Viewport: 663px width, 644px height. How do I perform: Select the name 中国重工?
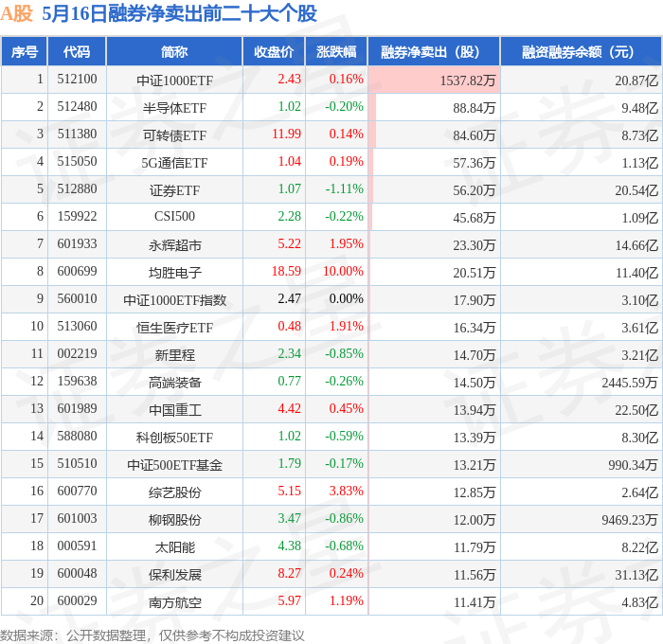click(174, 410)
